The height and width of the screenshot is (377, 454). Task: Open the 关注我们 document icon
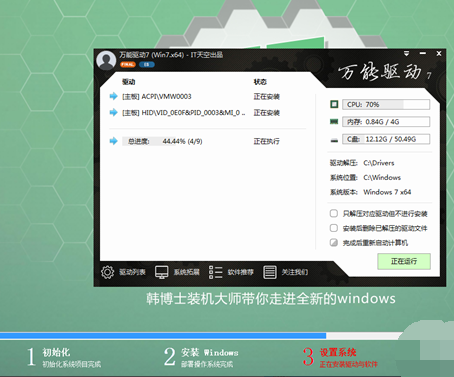click(x=270, y=272)
